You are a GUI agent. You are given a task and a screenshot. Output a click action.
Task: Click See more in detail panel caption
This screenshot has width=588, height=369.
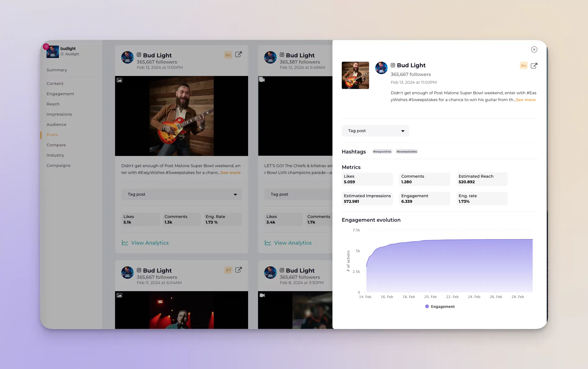point(526,100)
